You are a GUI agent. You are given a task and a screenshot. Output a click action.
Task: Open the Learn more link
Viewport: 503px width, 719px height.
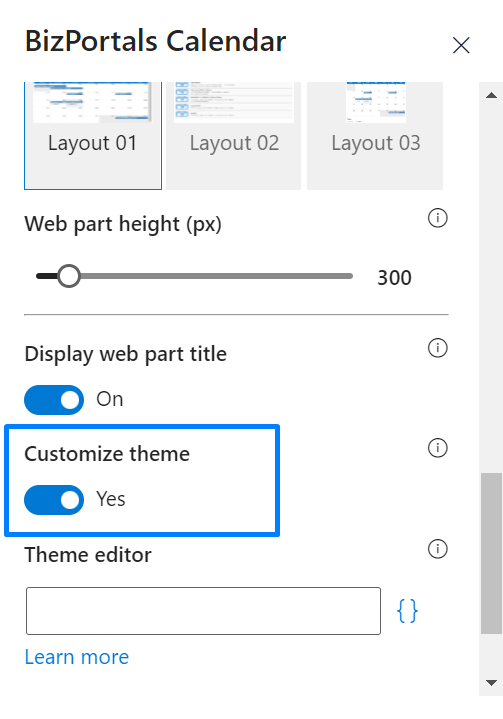point(77,657)
